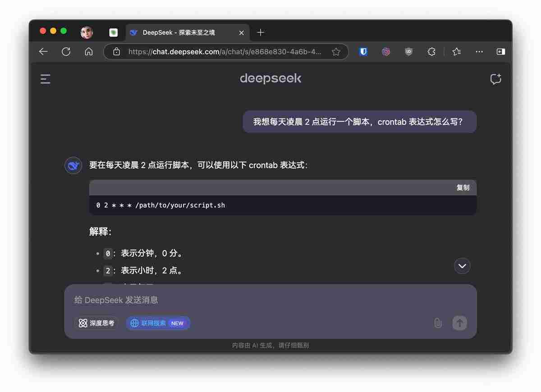The width and height of the screenshot is (541, 392).
Task: View site security via the address bar padlock
Action: 116,51
